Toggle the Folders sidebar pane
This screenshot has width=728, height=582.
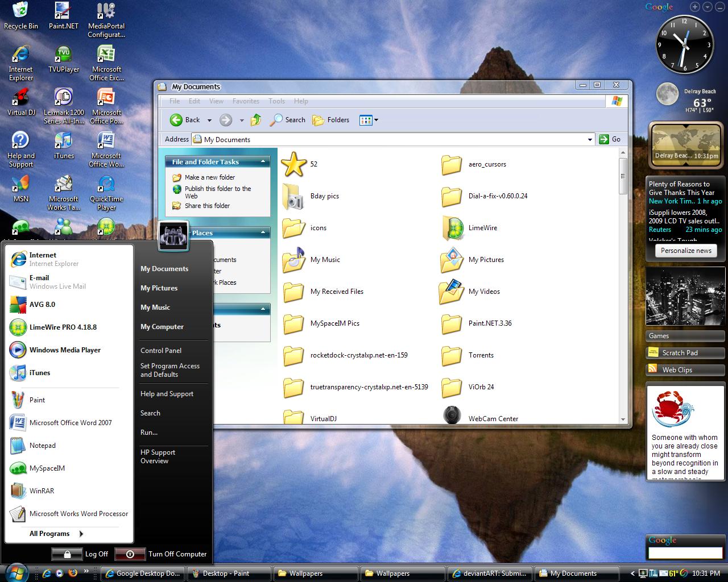(330, 120)
